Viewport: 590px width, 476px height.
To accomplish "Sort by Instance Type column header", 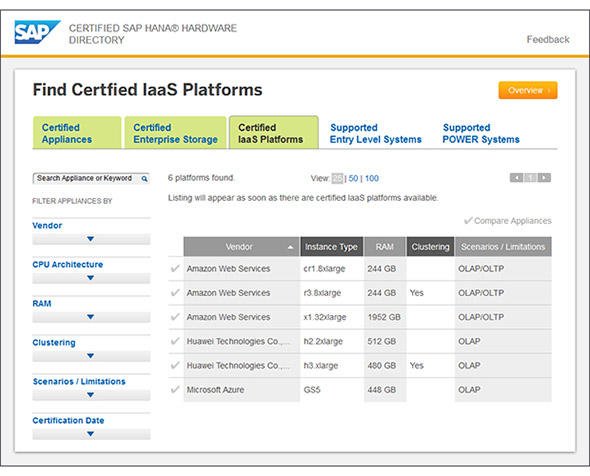I will click(331, 247).
